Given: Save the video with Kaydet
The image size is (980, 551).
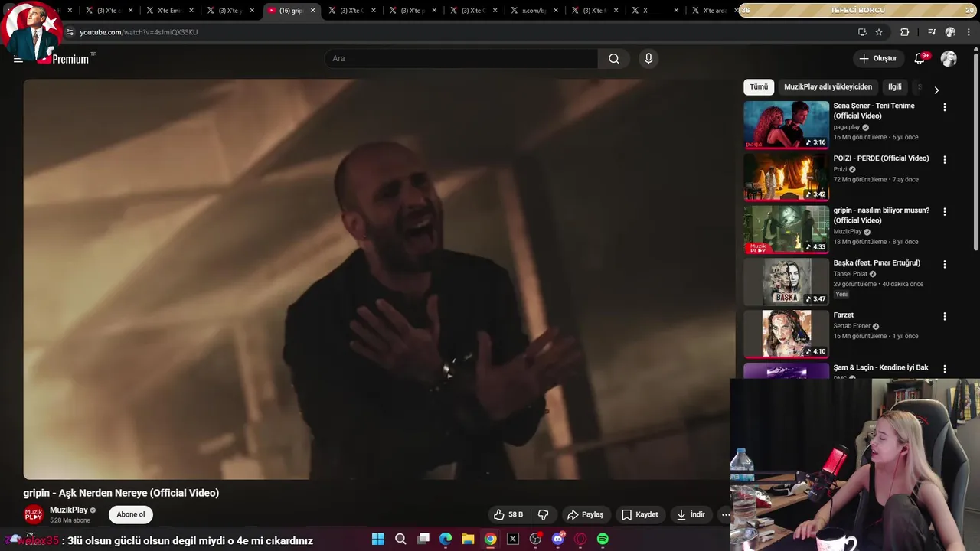Looking at the screenshot, I should tap(640, 514).
